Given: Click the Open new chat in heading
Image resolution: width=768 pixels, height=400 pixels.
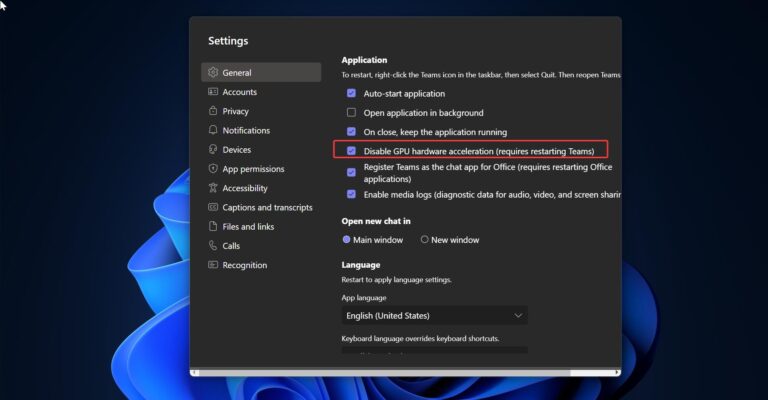Looking at the screenshot, I should [376, 221].
